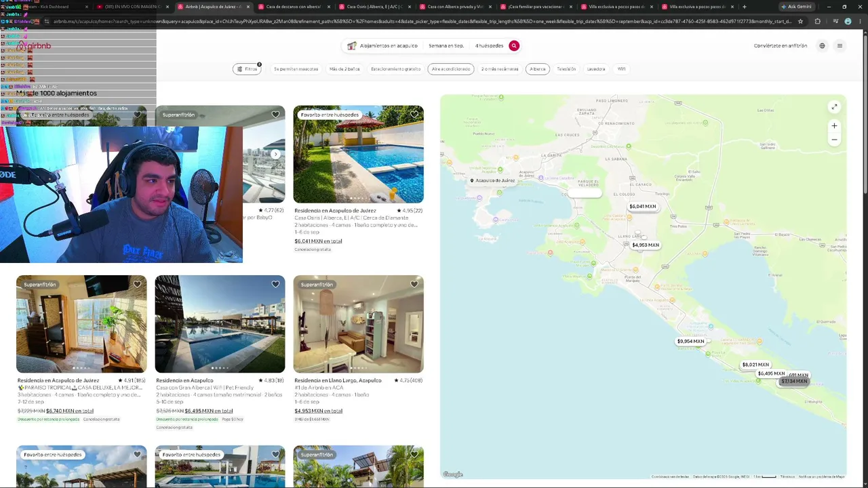
Task: Favorite the Llano Largo listing heart
Action: (414, 285)
